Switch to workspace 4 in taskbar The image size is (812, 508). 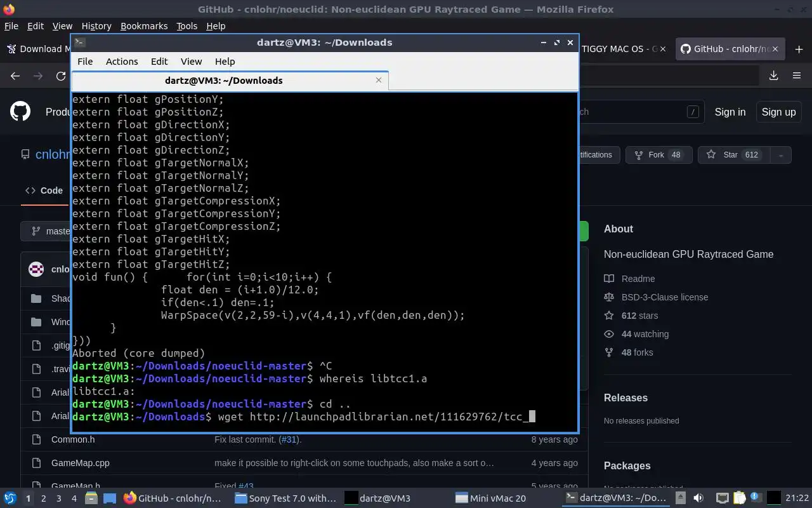[74, 498]
